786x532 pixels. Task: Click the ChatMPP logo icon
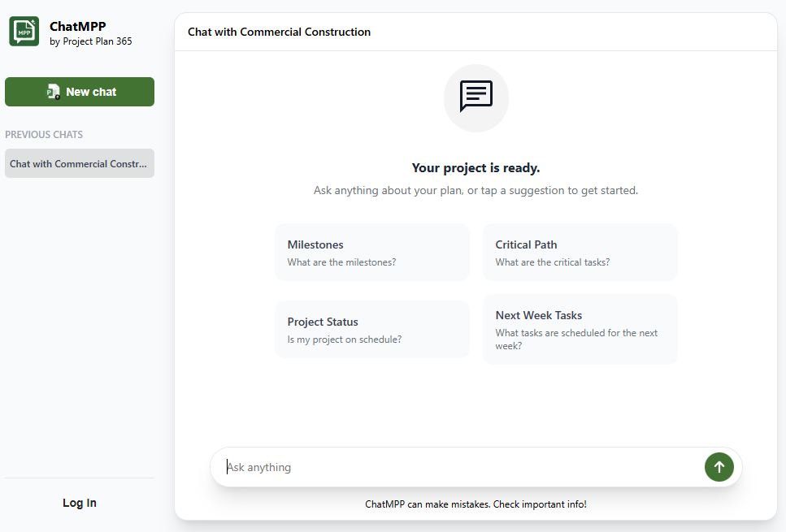coord(24,32)
